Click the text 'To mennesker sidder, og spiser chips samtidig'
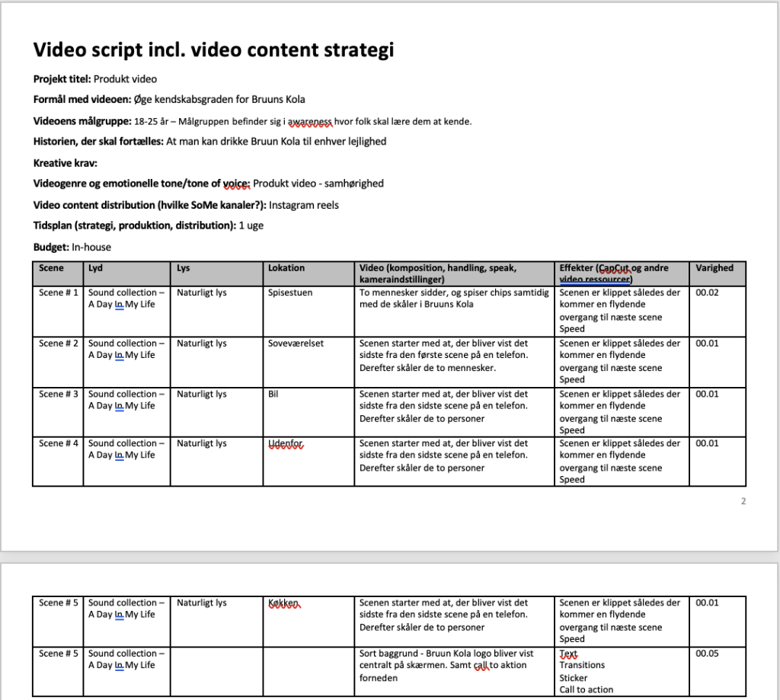780x700 pixels. coord(454,292)
